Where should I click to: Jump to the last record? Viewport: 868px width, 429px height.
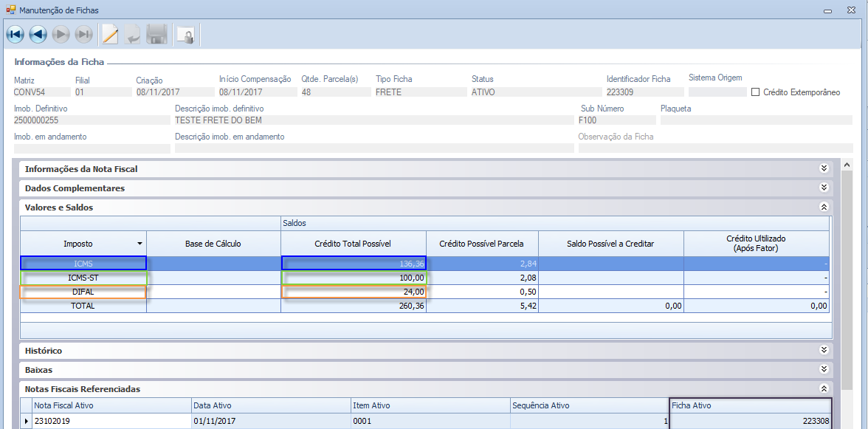click(84, 35)
